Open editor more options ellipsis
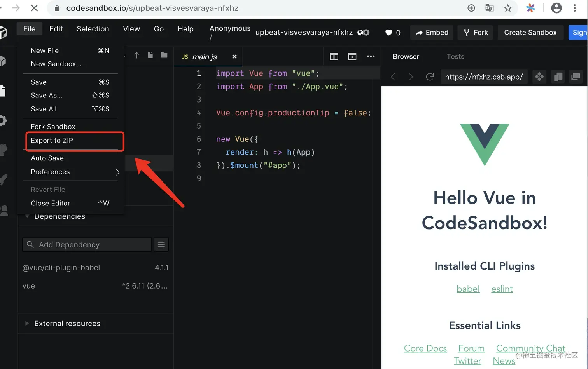This screenshot has width=588, height=369. pyautogui.click(x=371, y=56)
